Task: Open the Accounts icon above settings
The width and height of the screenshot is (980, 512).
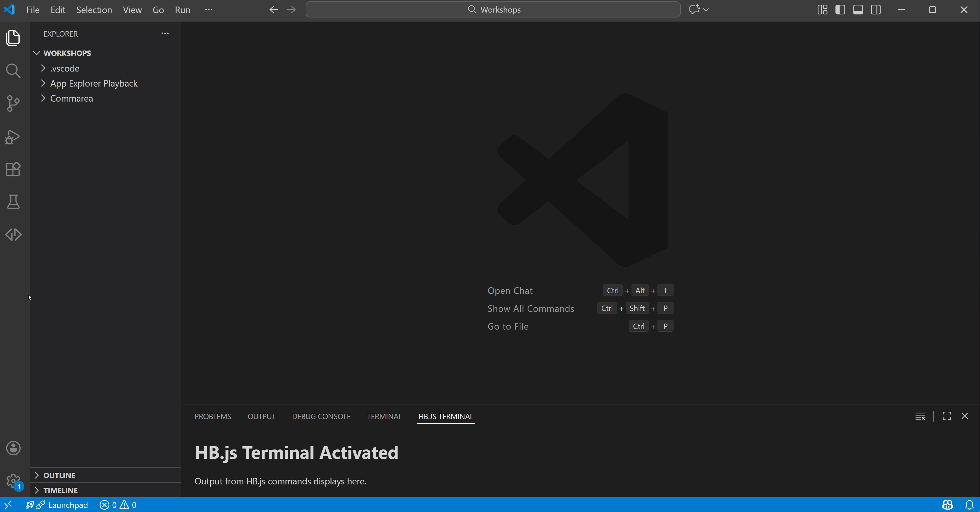Action: pos(13,448)
